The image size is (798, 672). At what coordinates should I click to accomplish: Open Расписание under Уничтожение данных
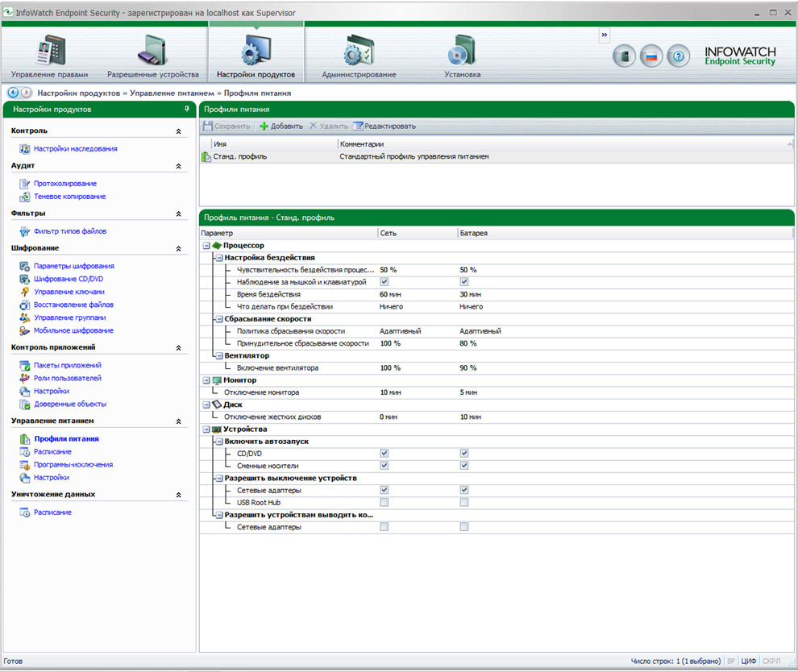coord(53,512)
